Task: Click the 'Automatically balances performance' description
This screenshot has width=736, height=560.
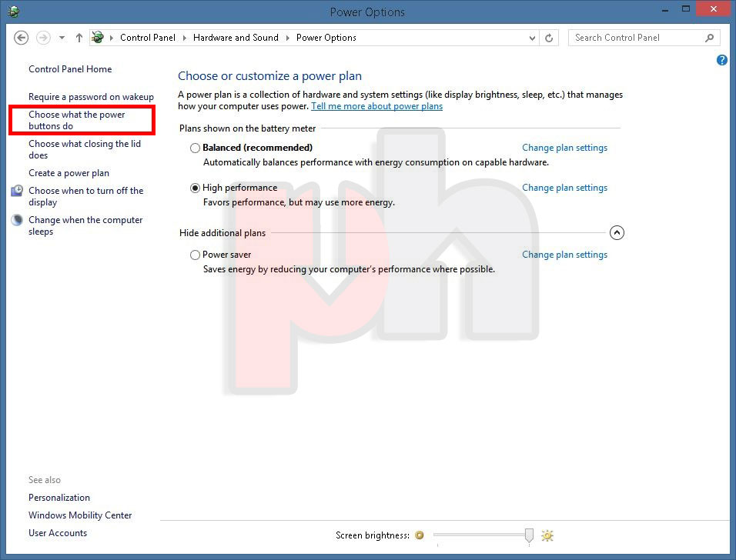Action: pyautogui.click(x=376, y=163)
